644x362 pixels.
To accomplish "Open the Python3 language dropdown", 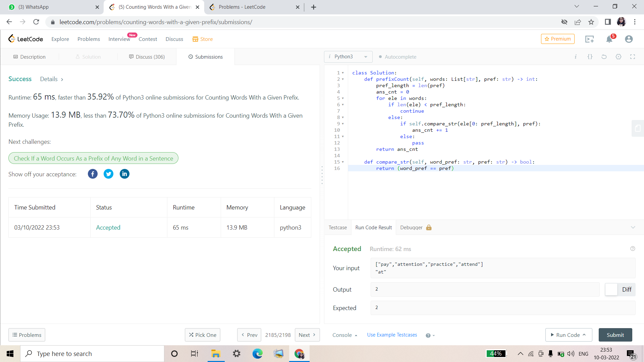I will pyautogui.click(x=348, y=57).
